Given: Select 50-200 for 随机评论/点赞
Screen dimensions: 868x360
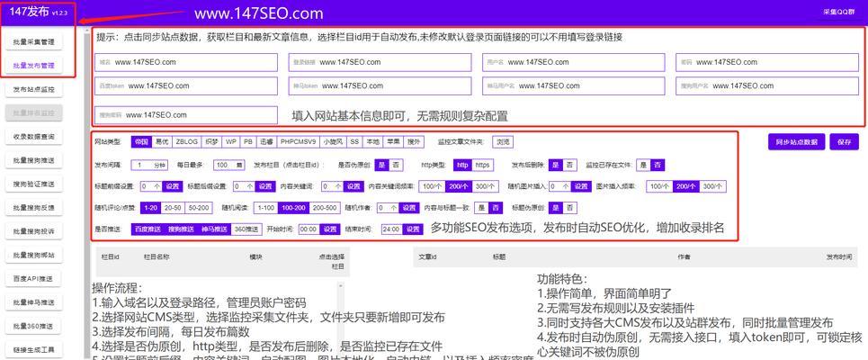Looking at the screenshot, I should (x=199, y=208).
